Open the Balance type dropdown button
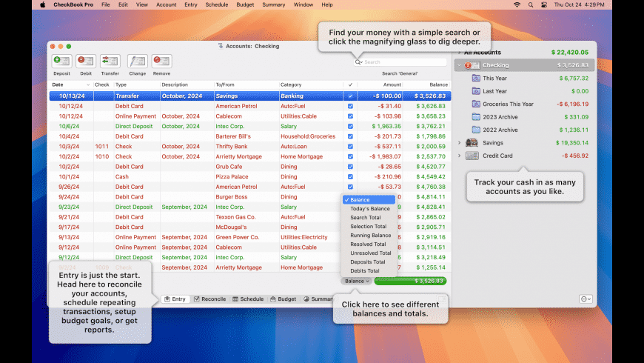 (356, 282)
